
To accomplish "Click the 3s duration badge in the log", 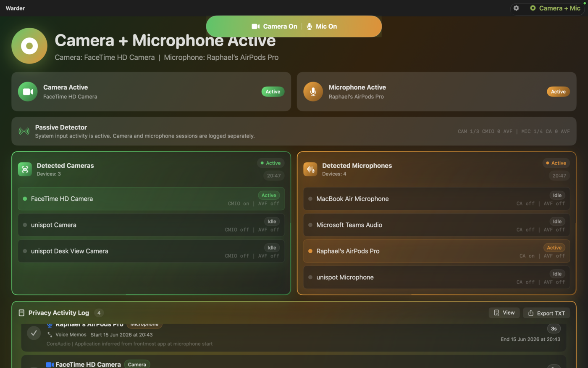I will pos(554,329).
